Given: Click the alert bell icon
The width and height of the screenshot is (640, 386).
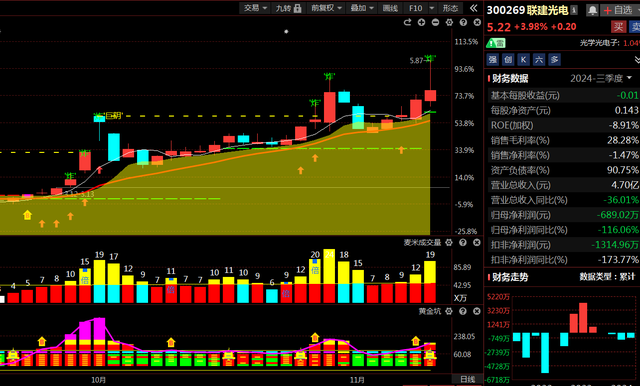Looking at the screenshot, I should (x=592, y=10).
